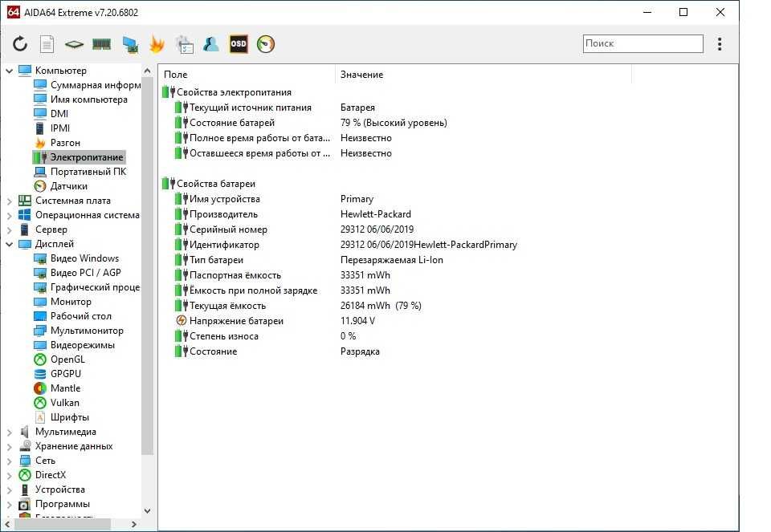Expand the Системная плата node
This screenshot has height=532, width=771.
pos(9,201)
